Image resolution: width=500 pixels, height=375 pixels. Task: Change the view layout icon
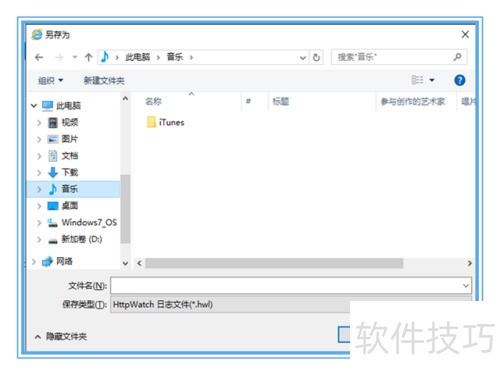(417, 80)
